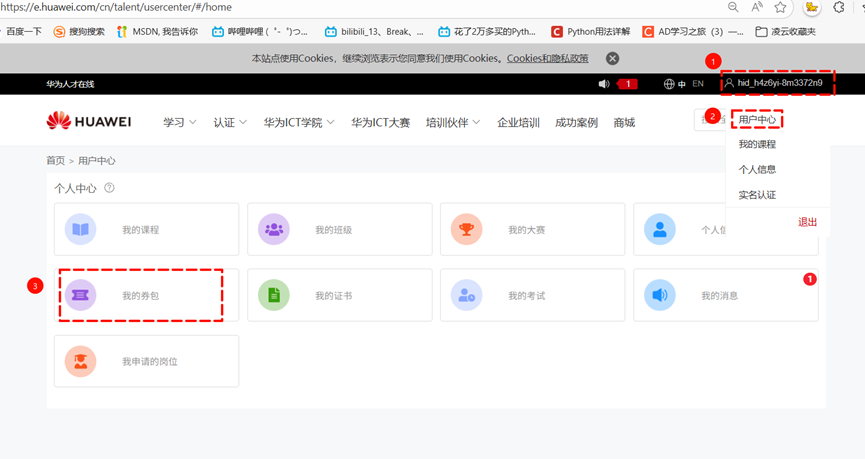Switch language to 中
The height and width of the screenshot is (459, 865).
coord(682,84)
